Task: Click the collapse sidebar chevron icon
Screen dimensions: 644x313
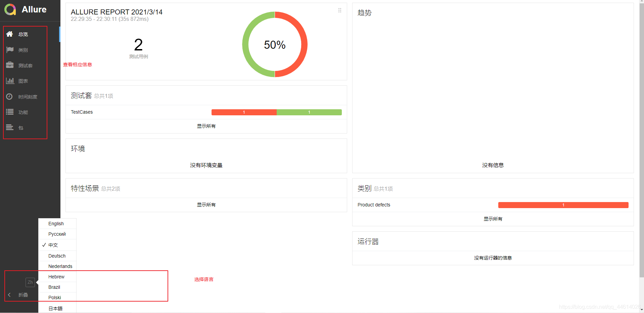Action: click(9, 295)
